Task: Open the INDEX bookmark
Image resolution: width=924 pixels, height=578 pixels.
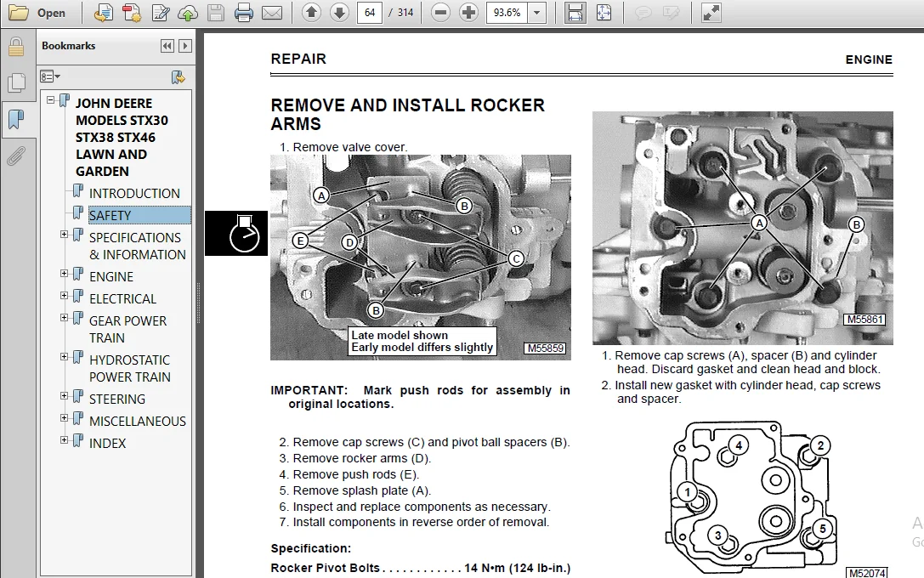Action: point(107,443)
